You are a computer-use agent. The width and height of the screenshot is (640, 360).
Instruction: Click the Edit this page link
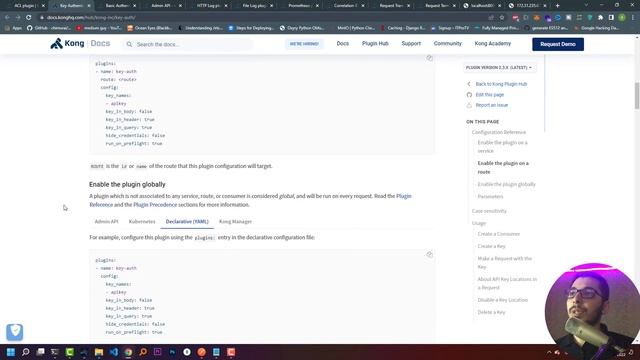[489, 95]
